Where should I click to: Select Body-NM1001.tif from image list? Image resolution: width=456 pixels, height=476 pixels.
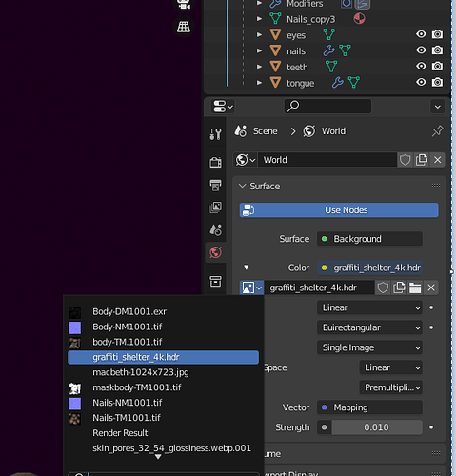tap(164, 327)
